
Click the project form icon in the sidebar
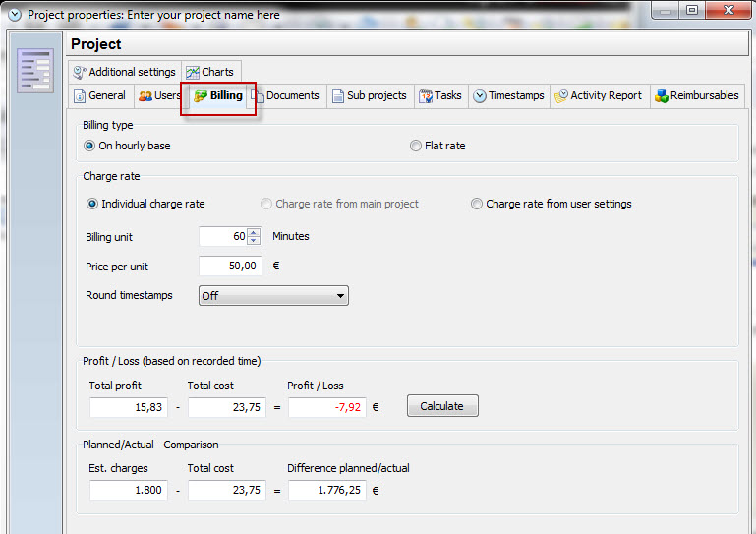[34, 71]
